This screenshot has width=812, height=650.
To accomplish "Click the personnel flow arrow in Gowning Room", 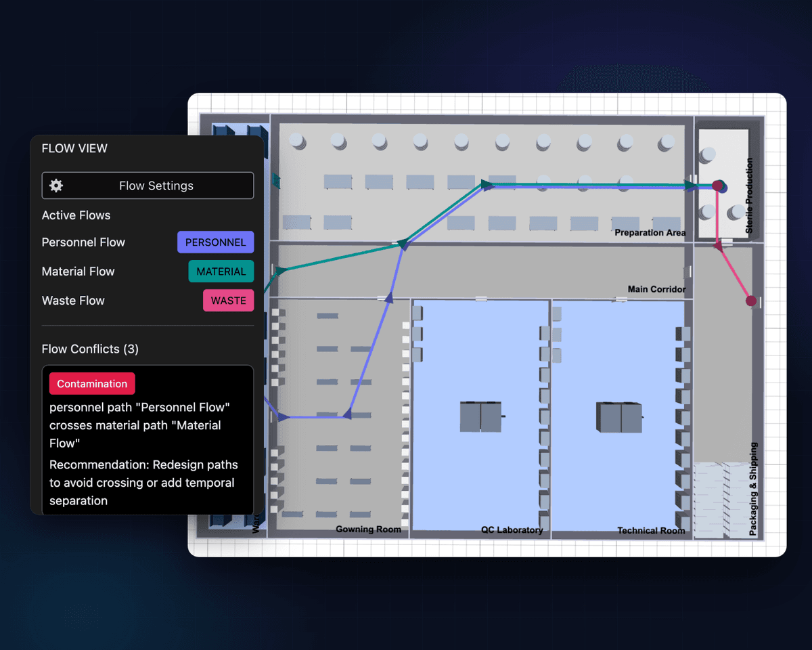I will [x=346, y=414].
